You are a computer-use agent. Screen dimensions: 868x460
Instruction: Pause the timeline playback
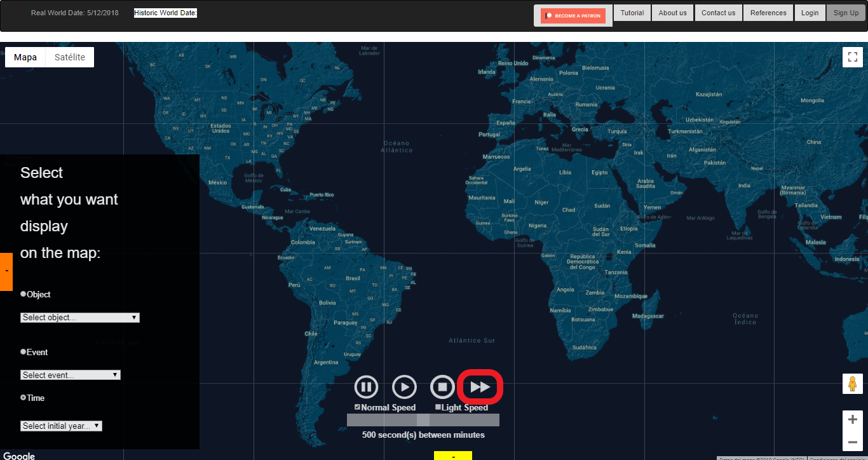click(x=366, y=387)
